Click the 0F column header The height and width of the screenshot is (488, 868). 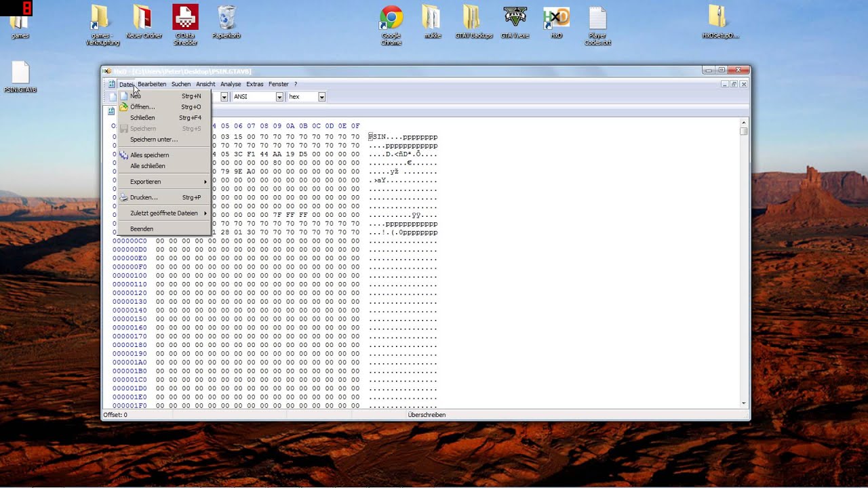pyautogui.click(x=355, y=125)
